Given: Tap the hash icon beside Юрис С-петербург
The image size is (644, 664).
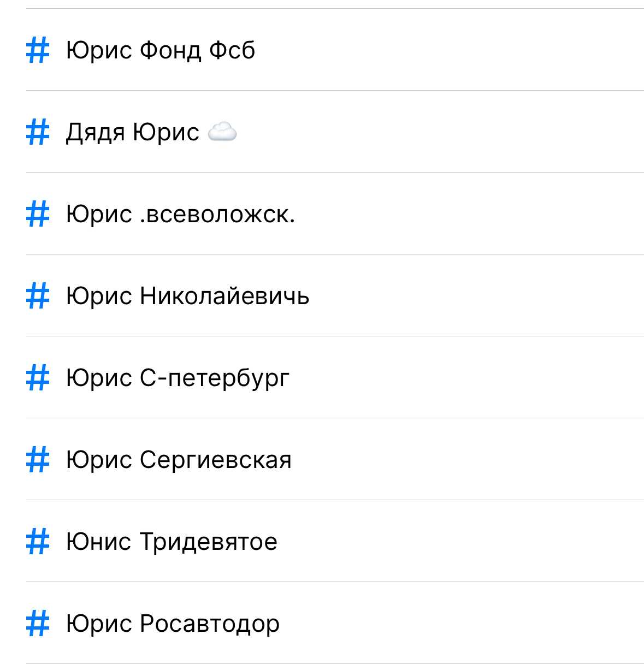Looking at the screenshot, I should (x=38, y=378).
